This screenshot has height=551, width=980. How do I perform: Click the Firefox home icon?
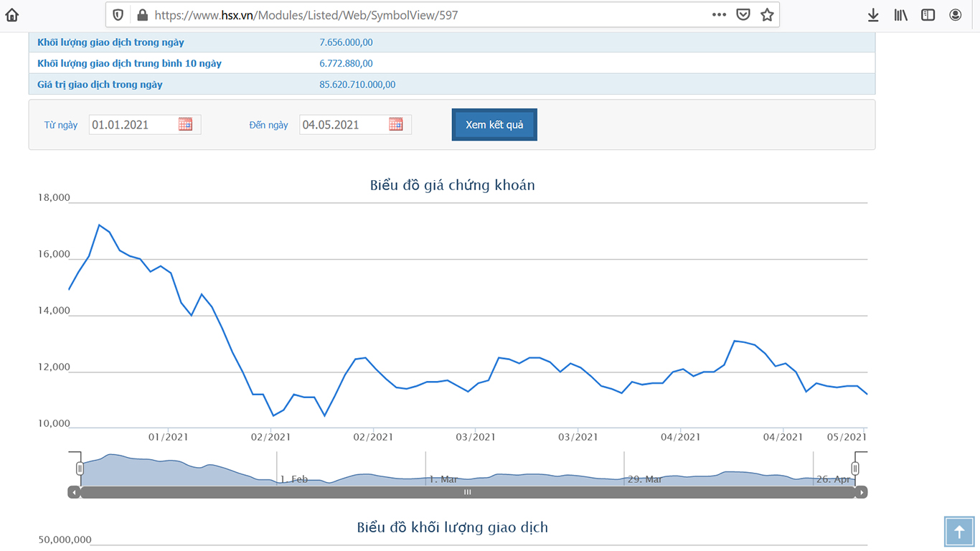point(12,15)
